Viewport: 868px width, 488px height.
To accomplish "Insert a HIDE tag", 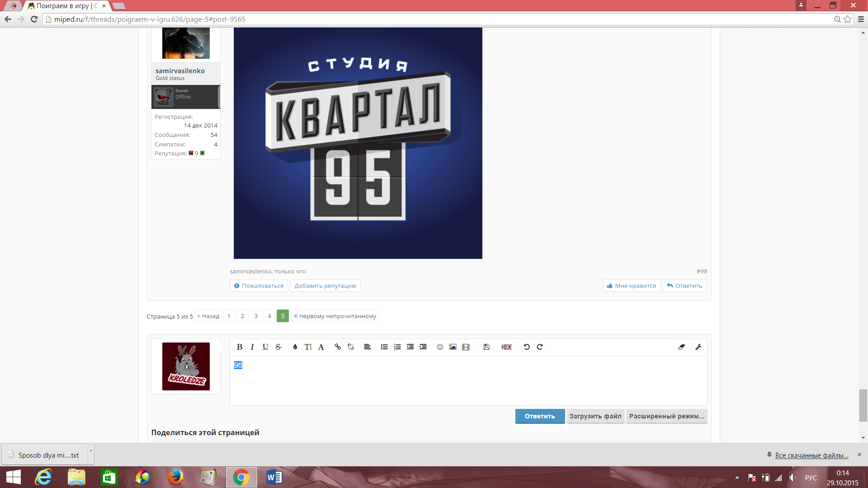I will click(507, 347).
